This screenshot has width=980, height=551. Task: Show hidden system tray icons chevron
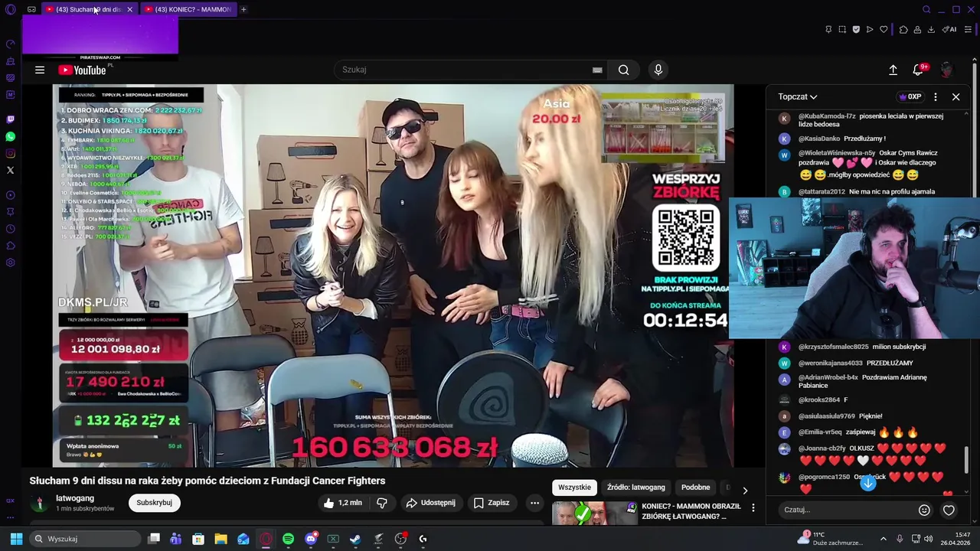tap(883, 539)
